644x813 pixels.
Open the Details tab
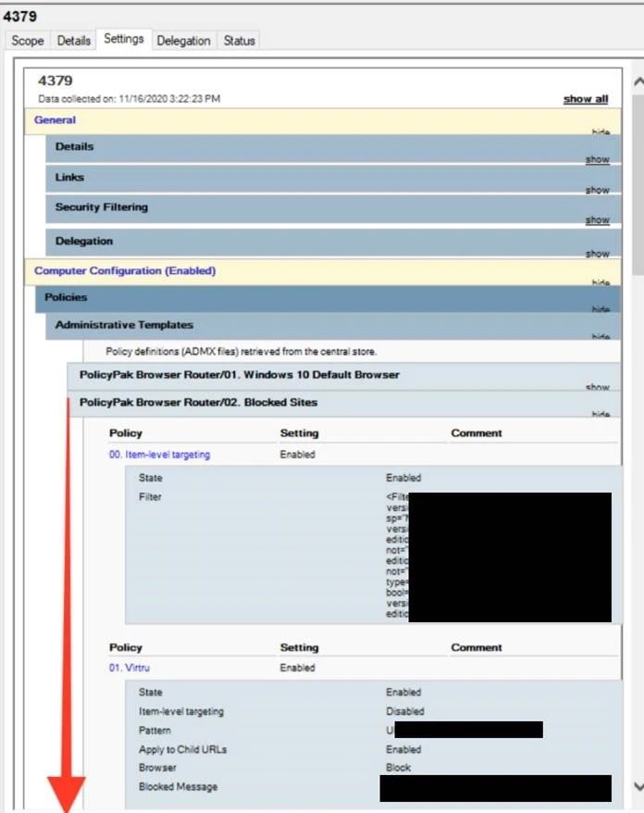click(74, 41)
